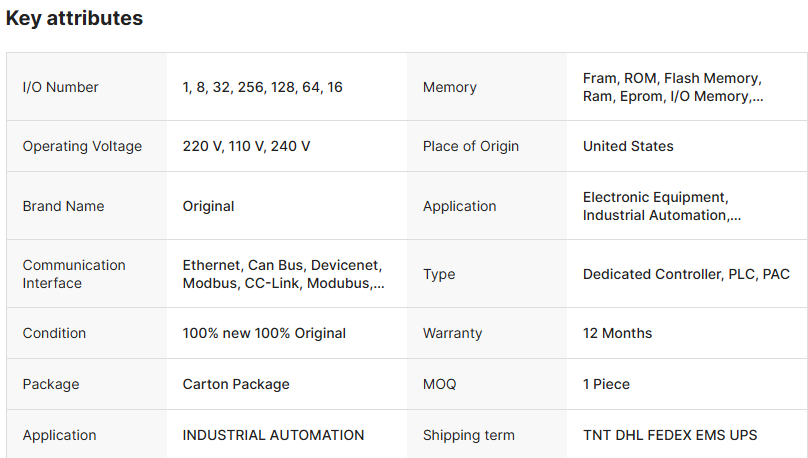Click the Brand Name label cell
The height and width of the screenshot is (458, 808).
click(63, 206)
